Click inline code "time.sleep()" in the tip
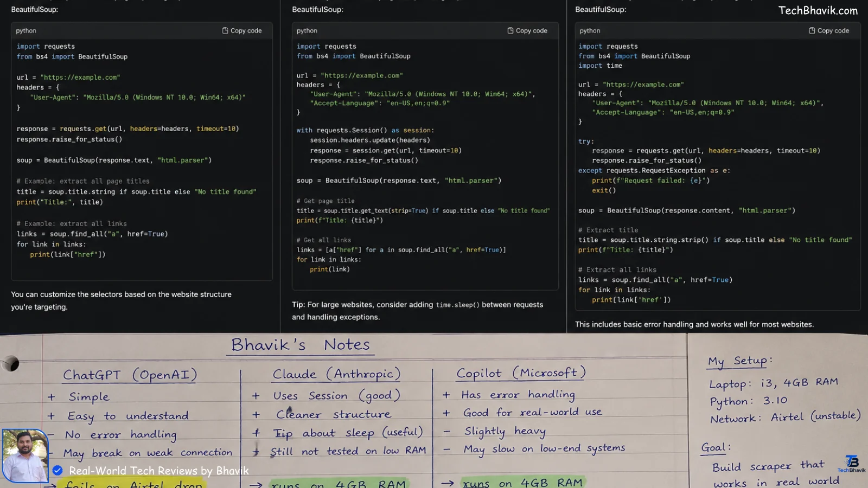868x488 pixels. 458,305
